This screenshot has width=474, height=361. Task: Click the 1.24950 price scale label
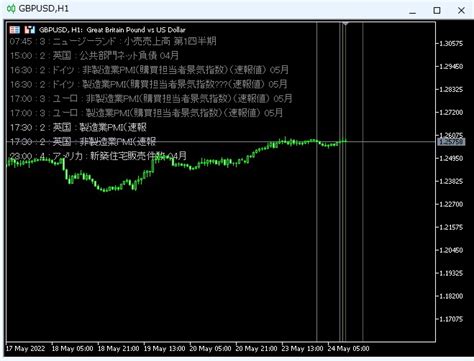(451, 158)
